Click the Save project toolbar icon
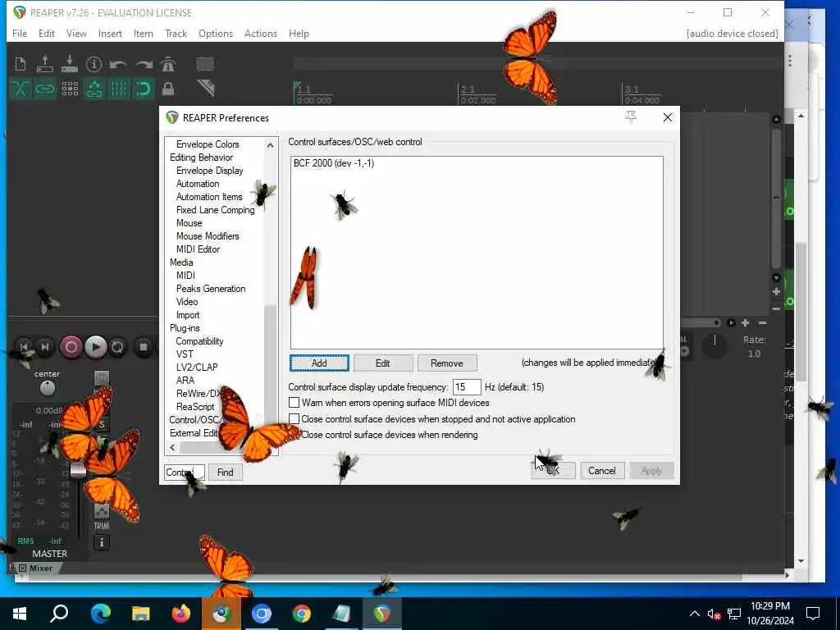The image size is (840, 630). coord(70,64)
